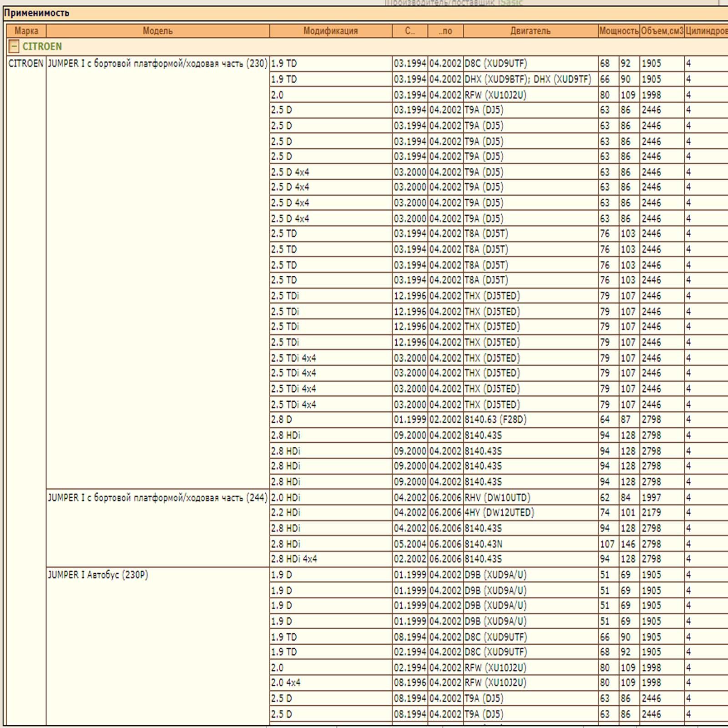This screenshot has width=728, height=728.
Task: Click the Объем,см3 column header
Action: 662,31
